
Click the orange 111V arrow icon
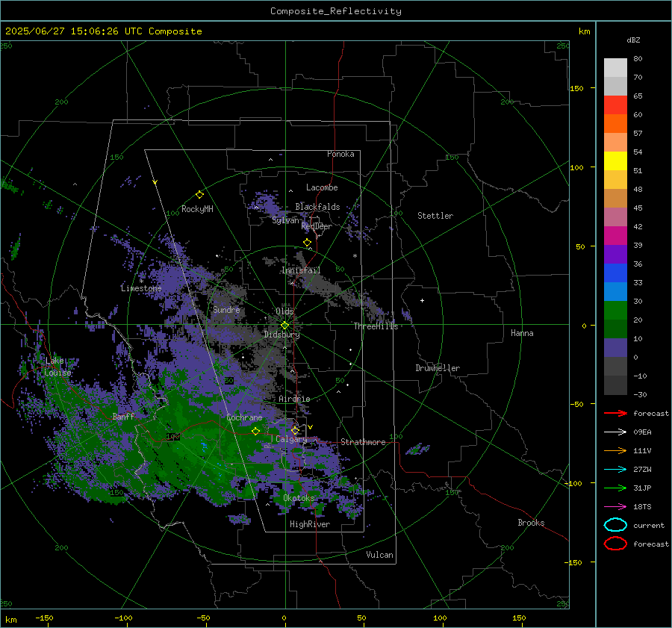(x=615, y=450)
